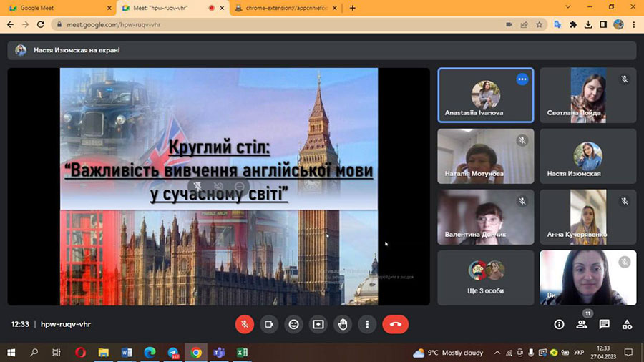Leave the call with red hang-up button
Screen dimensions: 644x362
(x=395, y=324)
